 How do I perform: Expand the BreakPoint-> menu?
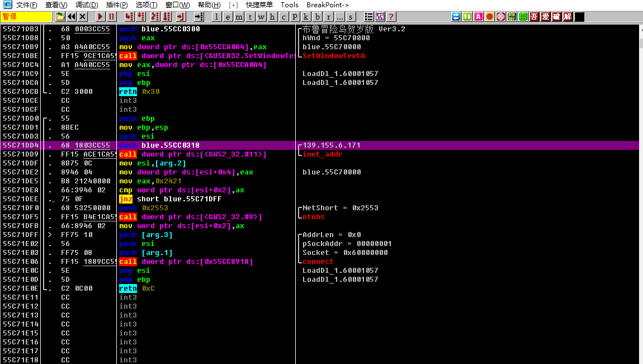(328, 5)
